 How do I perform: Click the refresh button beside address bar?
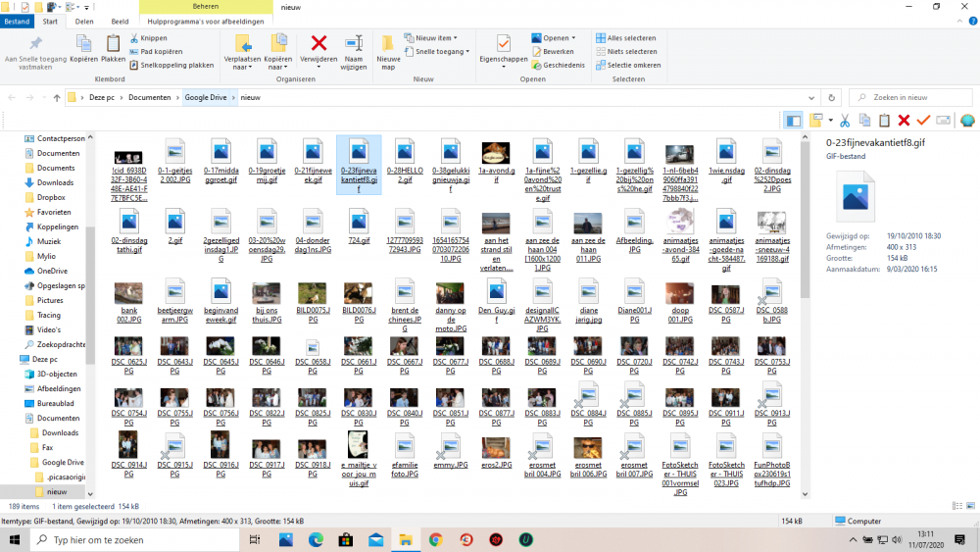click(x=831, y=97)
